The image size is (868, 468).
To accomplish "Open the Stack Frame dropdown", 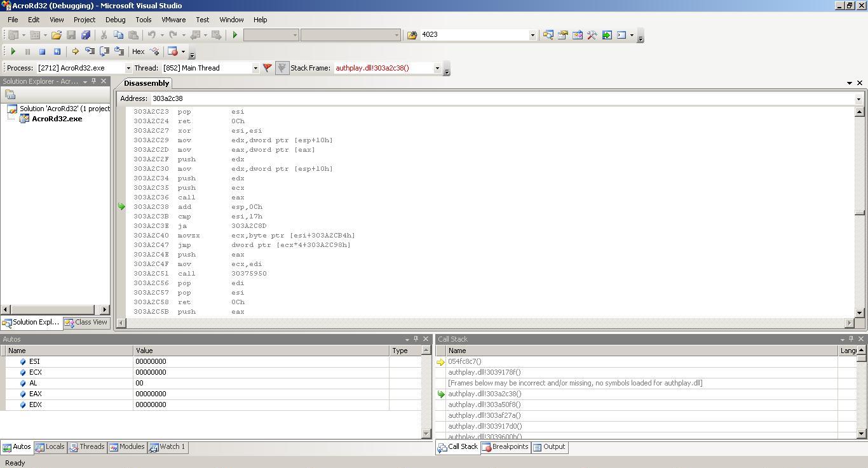I will tap(437, 68).
